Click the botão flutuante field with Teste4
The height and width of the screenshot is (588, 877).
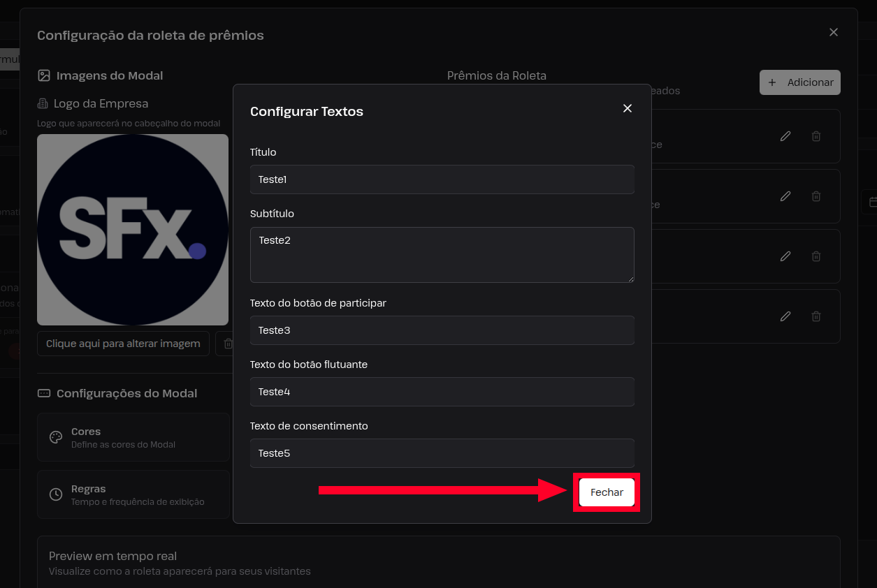(x=442, y=392)
